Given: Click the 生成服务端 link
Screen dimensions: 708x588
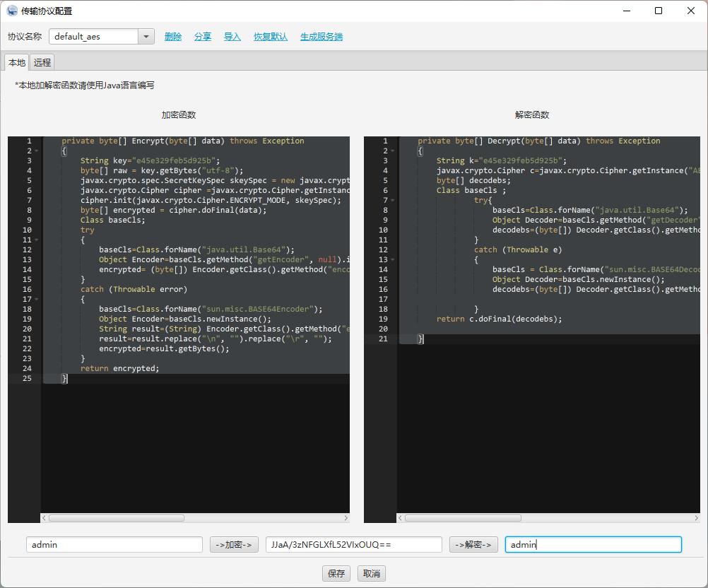Looking at the screenshot, I should [321, 37].
